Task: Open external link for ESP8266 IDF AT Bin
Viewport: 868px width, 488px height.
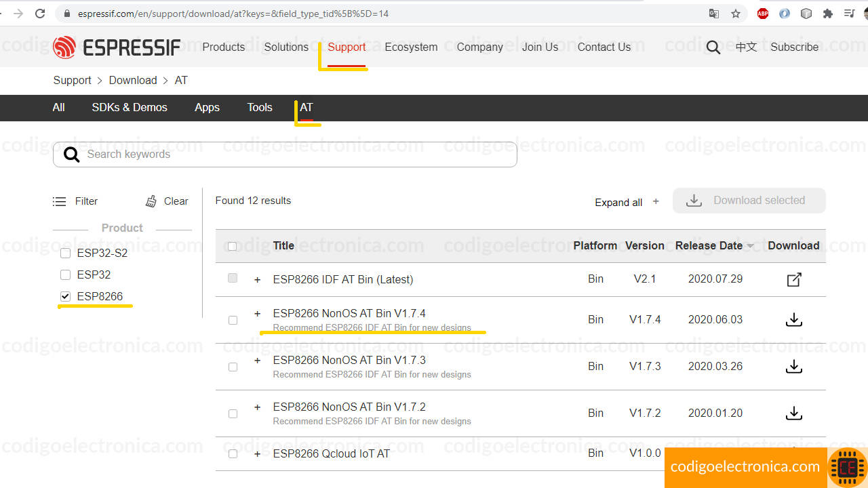Action: (794, 279)
